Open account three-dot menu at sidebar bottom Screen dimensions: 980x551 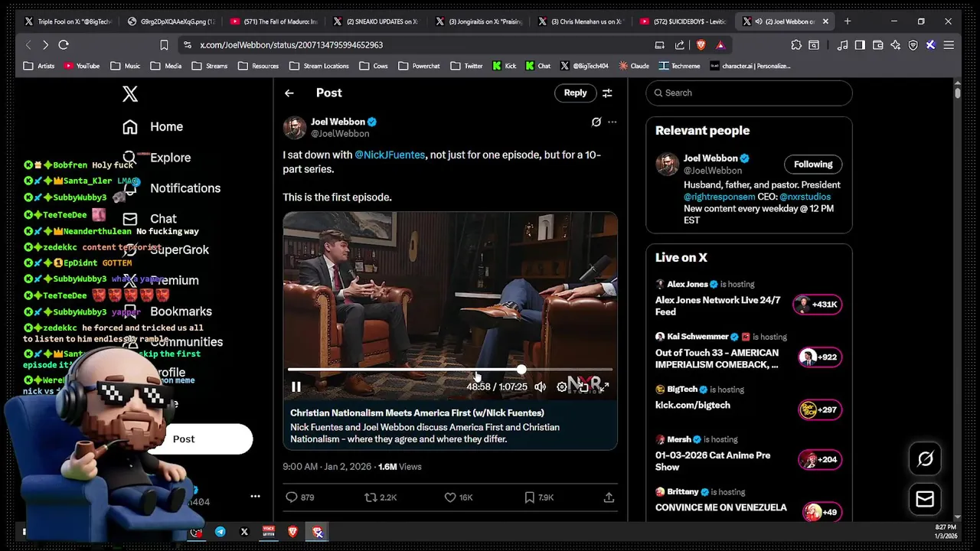click(x=255, y=496)
